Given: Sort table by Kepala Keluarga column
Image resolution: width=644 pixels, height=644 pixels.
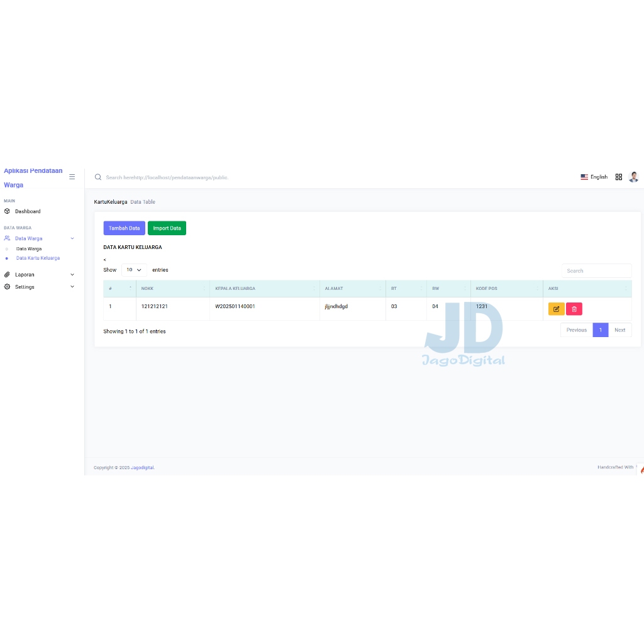Looking at the screenshot, I should point(265,288).
